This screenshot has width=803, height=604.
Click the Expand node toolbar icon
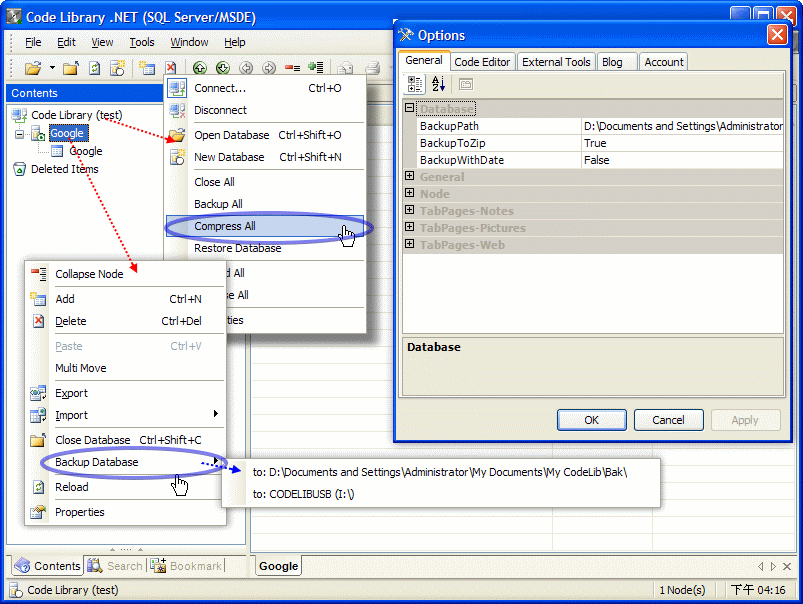pyautogui.click(x=316, y=67)
